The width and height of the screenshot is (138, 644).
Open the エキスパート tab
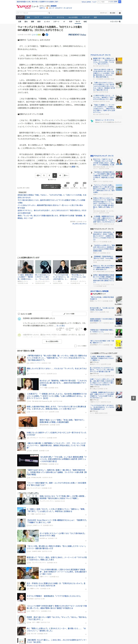tap(48, 17)
